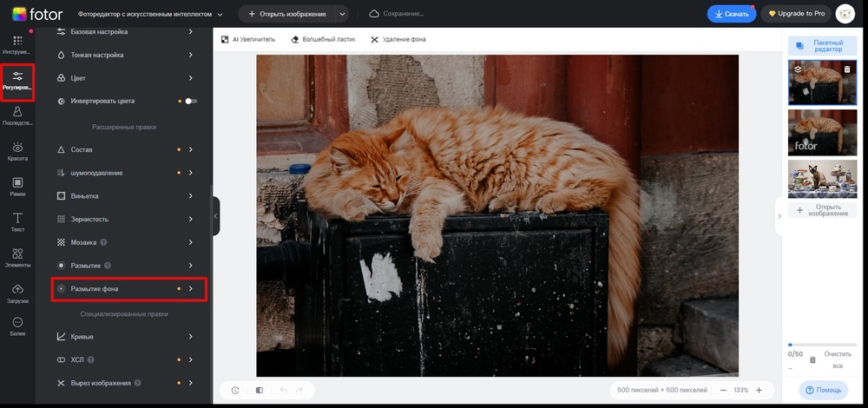Select the Siamese cat thumbnail
Image resolution: width=868 pixels, height=408 pixels.
(x=822, y=179)
